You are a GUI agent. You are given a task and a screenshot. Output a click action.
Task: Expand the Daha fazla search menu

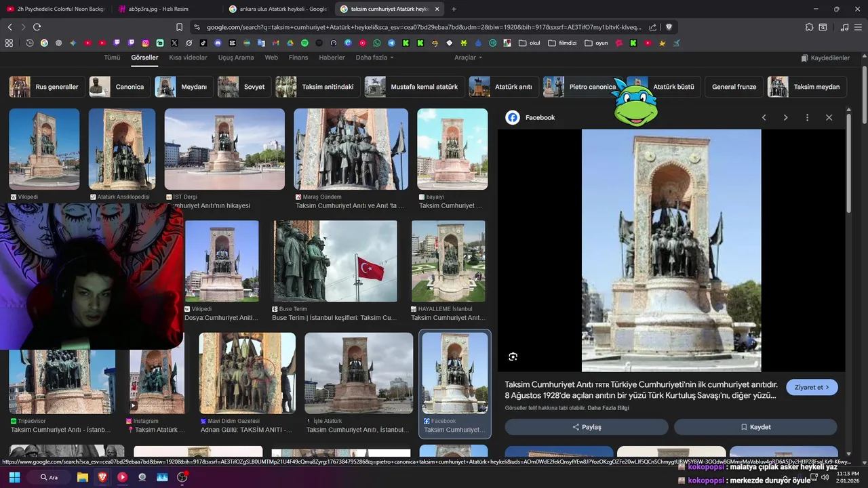tap(374, 58)
